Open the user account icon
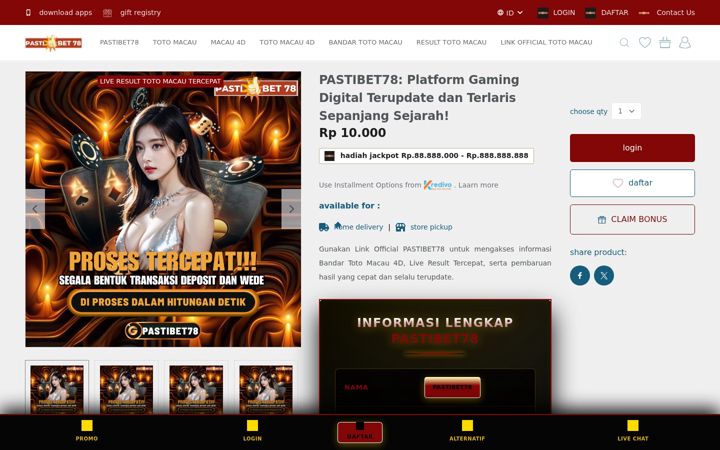Screen dimensions: 720x450 click(685, 43)
